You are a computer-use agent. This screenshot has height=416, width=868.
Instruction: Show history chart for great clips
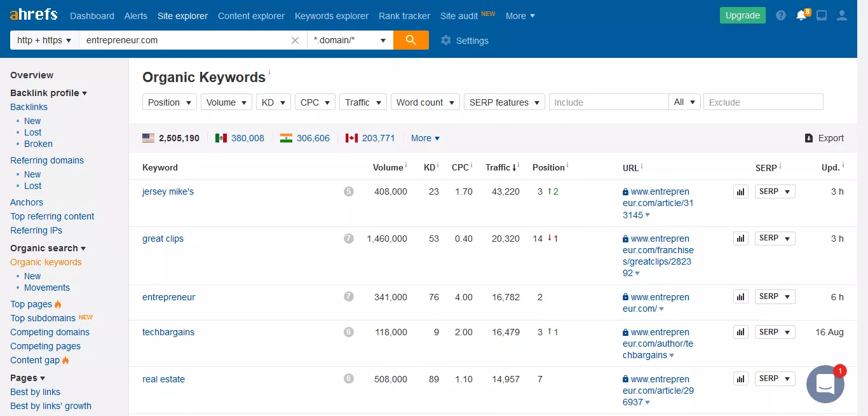point(740,239)
